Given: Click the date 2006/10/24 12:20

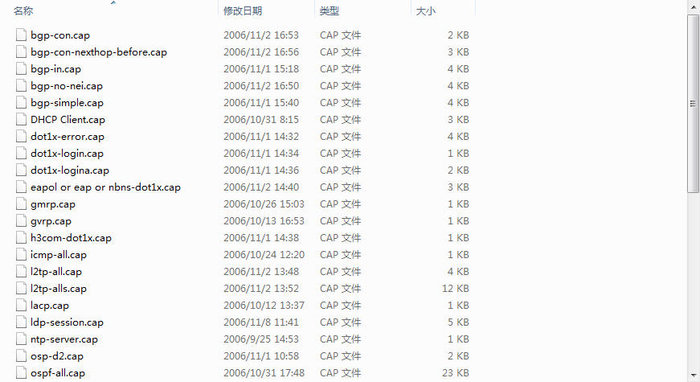Looking at the screenshot, I should (x=264, y=255).
